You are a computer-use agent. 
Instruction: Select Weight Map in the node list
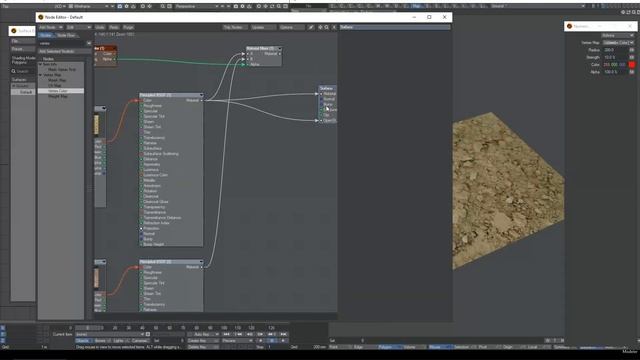click(58, 96)
